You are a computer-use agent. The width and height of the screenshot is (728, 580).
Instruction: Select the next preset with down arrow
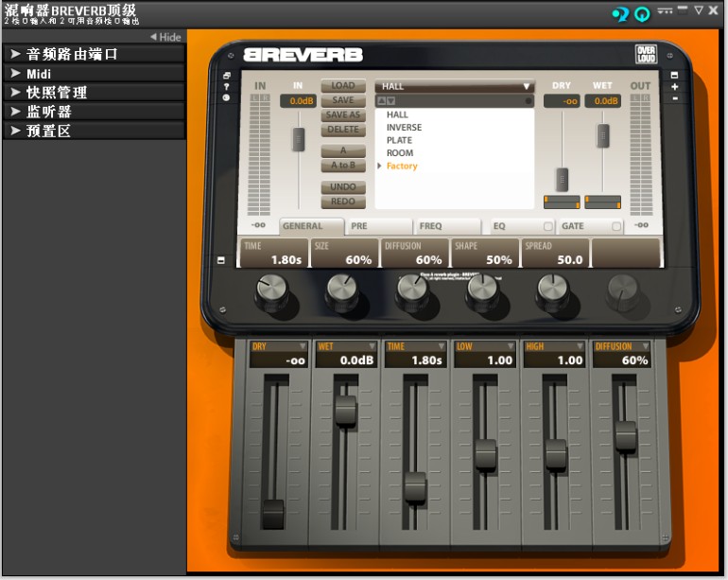390,101
